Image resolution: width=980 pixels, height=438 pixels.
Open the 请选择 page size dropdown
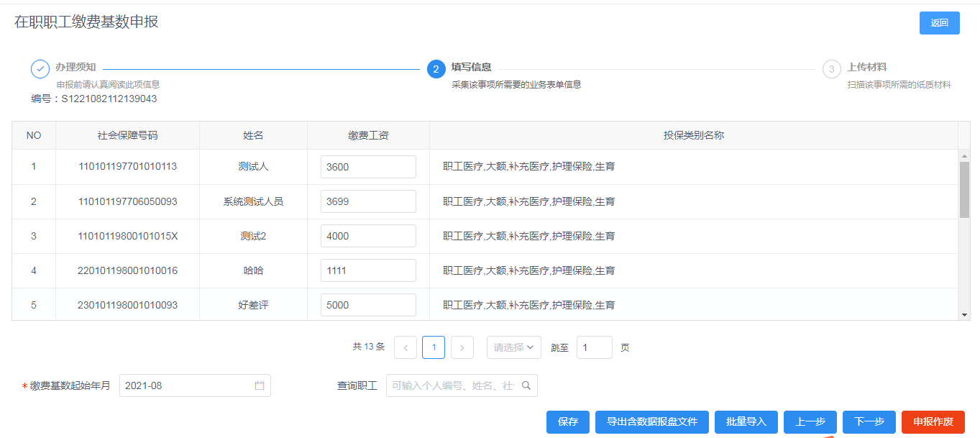point(513,347)
